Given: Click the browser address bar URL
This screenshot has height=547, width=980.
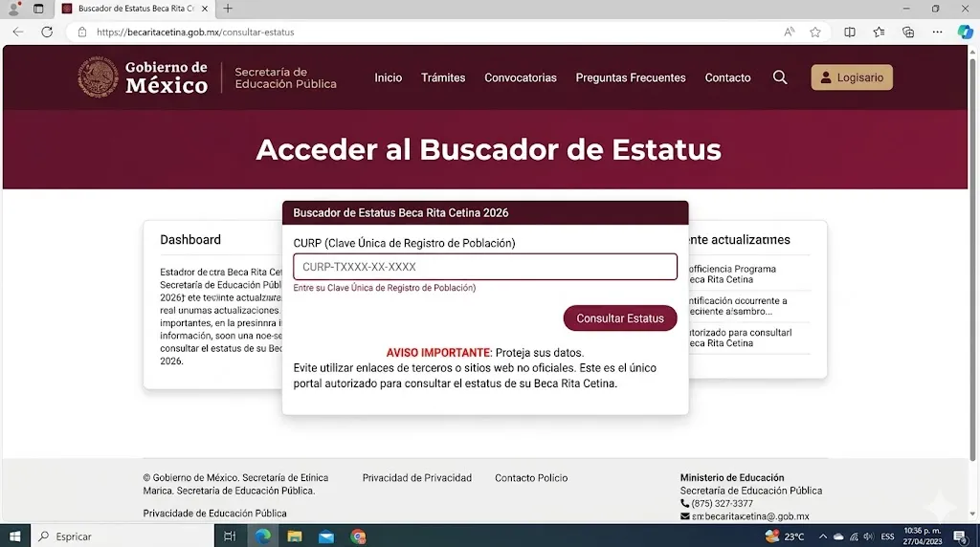Looking at the screenshot, I should point(195,32).
